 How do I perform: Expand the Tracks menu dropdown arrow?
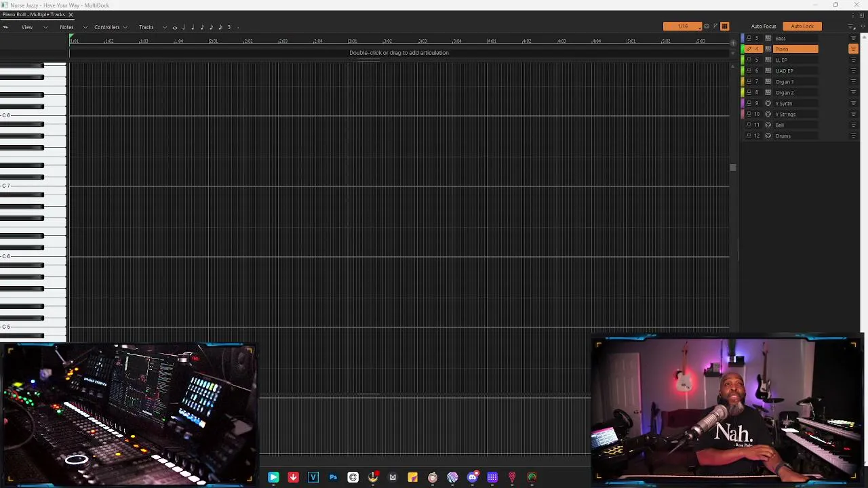tap(165, 27)
